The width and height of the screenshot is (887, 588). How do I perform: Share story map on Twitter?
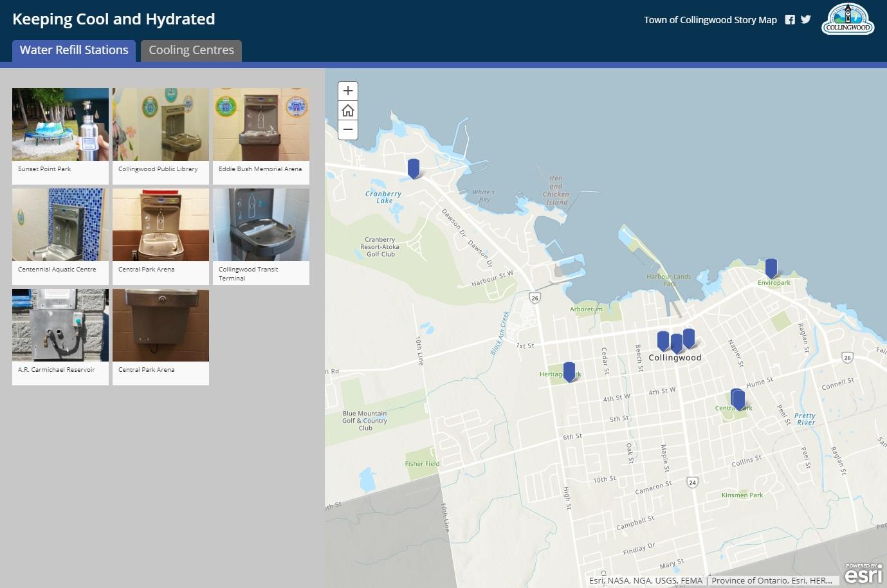806,20
